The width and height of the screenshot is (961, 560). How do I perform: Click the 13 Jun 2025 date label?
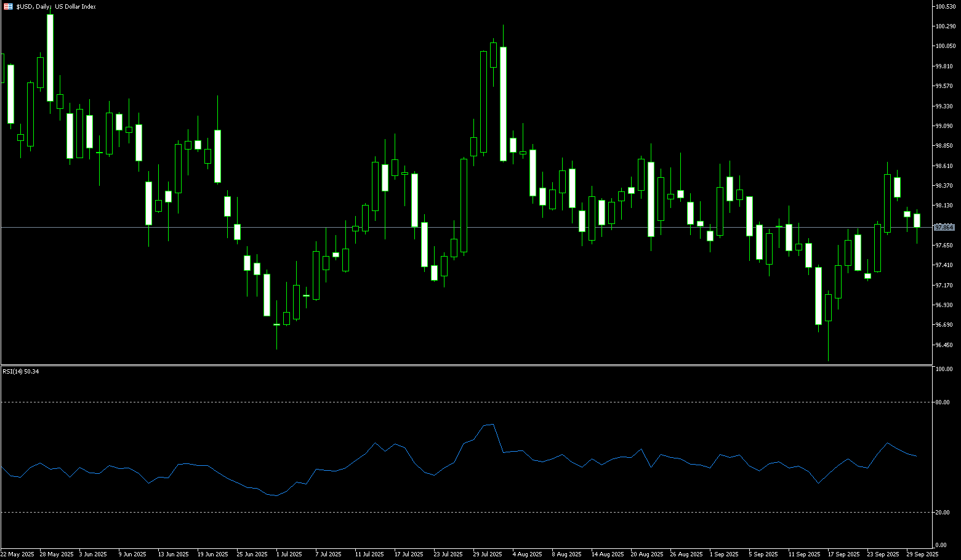tap(173, 554)
